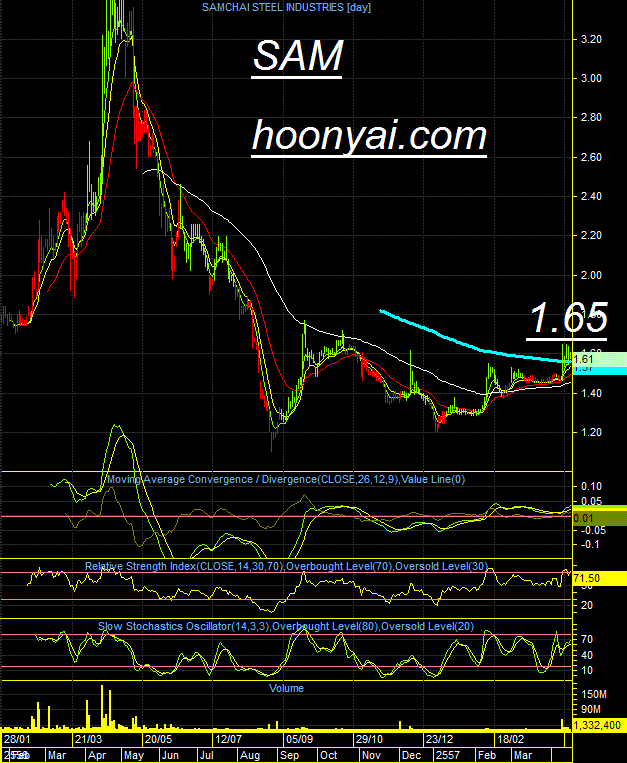
Task: Click the 2.40 price axis label
Action: (591, 197)
